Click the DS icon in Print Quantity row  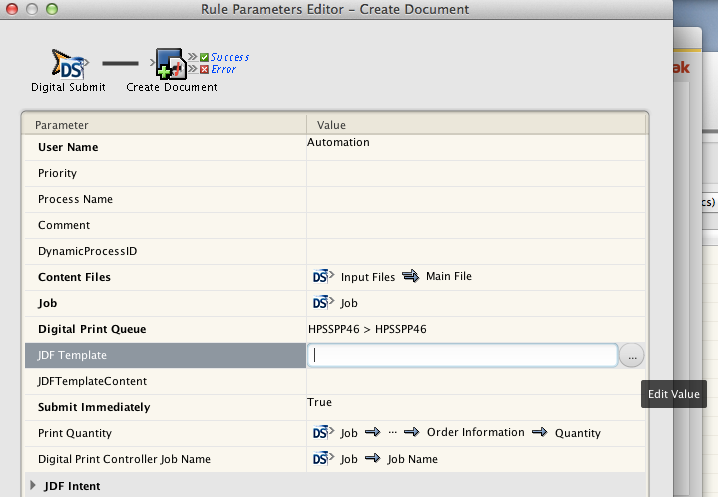[322, 433]
